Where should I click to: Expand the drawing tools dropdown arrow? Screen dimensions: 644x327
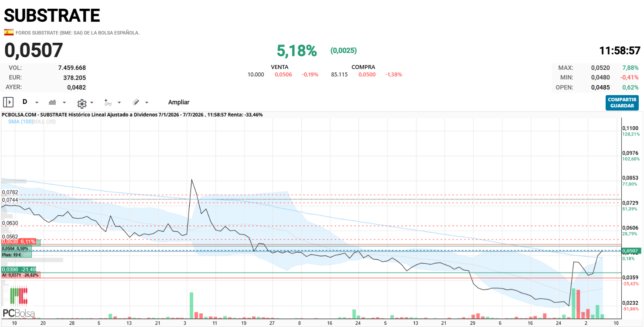pyautogui.click(x=147, y=103)
